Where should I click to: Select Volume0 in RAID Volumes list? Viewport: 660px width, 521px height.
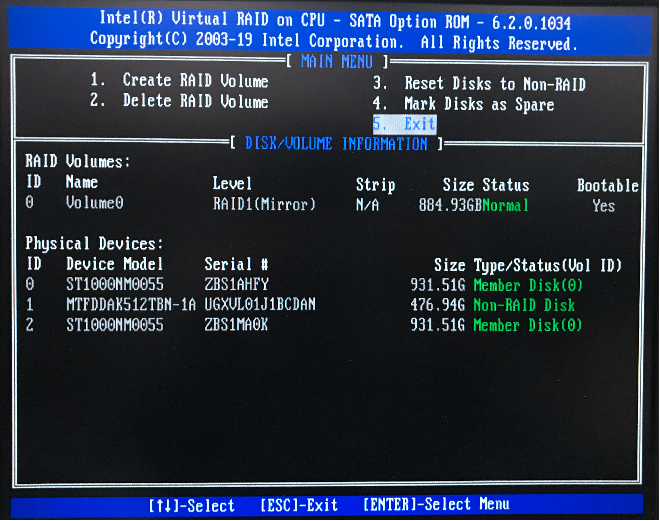95,205
